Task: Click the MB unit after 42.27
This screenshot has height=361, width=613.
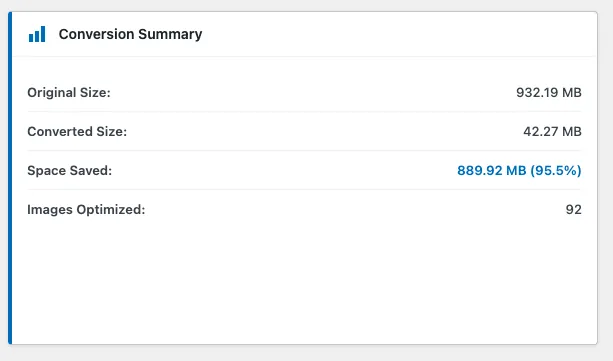Action: pos(572,131)
